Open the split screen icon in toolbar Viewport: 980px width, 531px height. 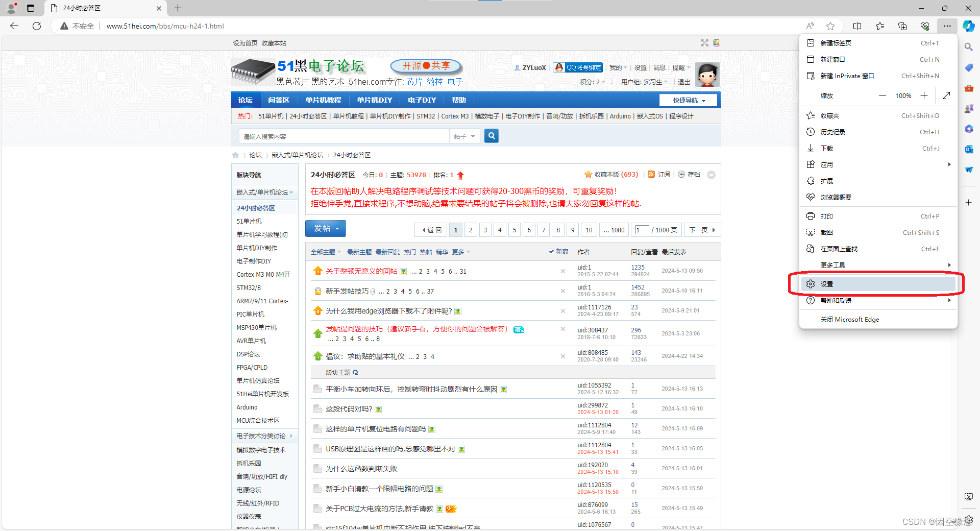(x=857, y=26)
